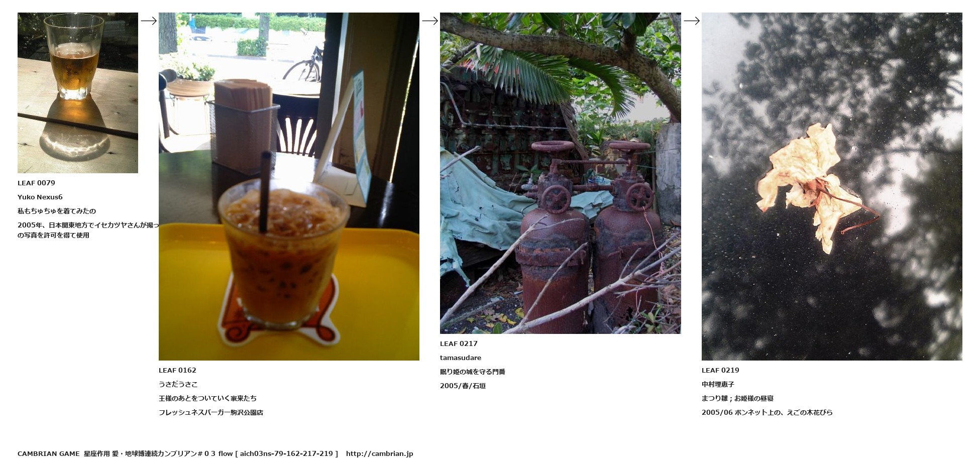Click the LEAF 0079 label
This screenshot has width=980, height=466.
click(36, 183)
